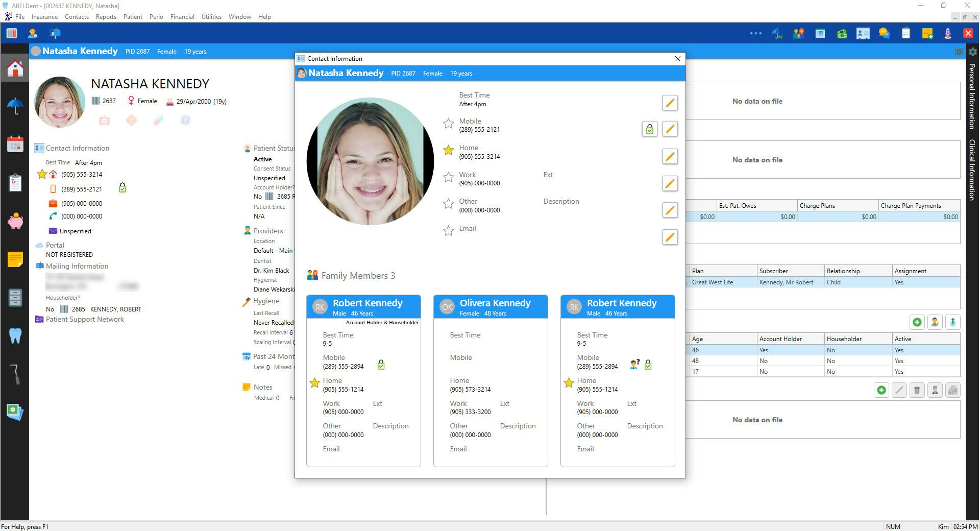The width and height of the screenshot is (980, 531).
Task: Collapse the Family Members section
Action: point(312,275)
